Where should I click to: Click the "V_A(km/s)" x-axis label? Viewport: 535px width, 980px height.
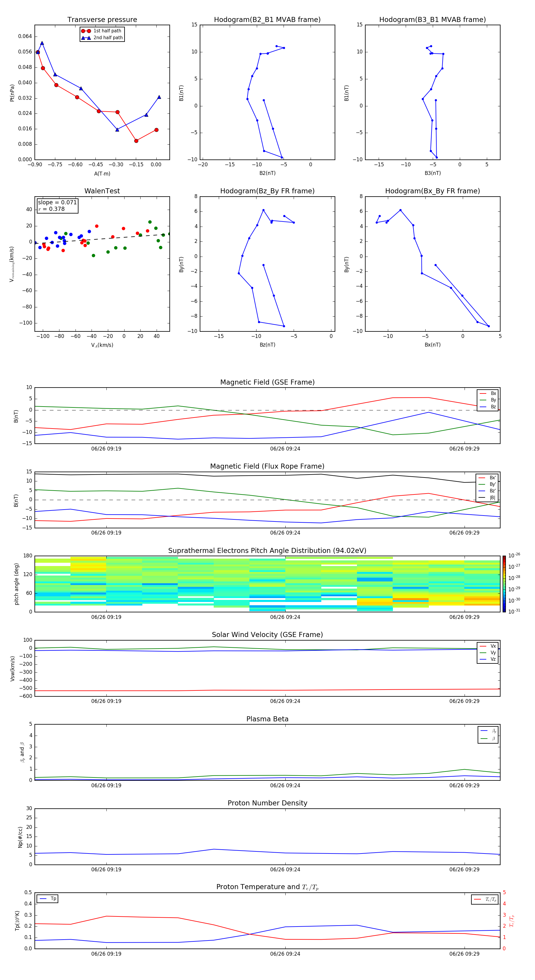click(x=102, y=345)
